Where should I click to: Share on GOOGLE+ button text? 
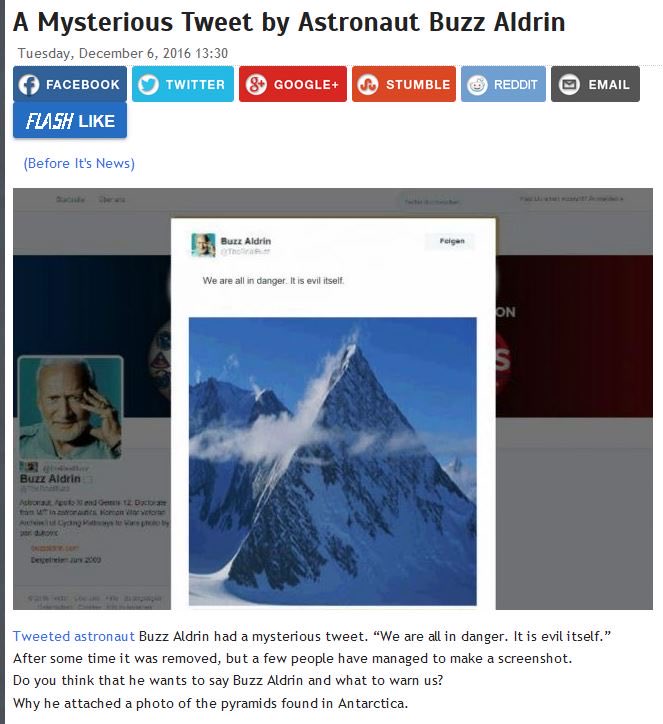point(306,85)
